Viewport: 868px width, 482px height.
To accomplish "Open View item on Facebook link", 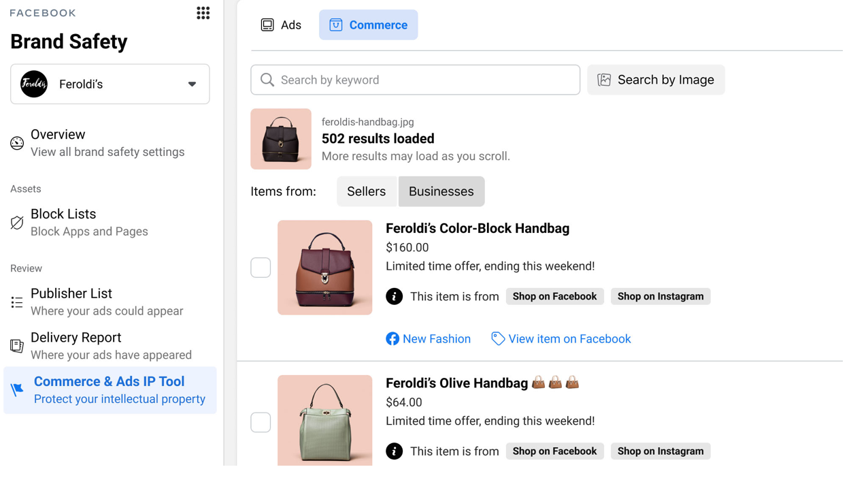I will click(569, 338).
